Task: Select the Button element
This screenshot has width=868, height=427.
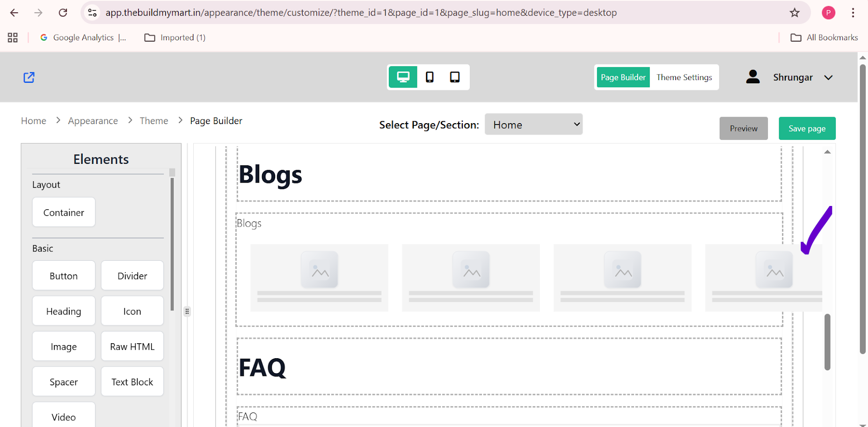Action: pos(64,276)
